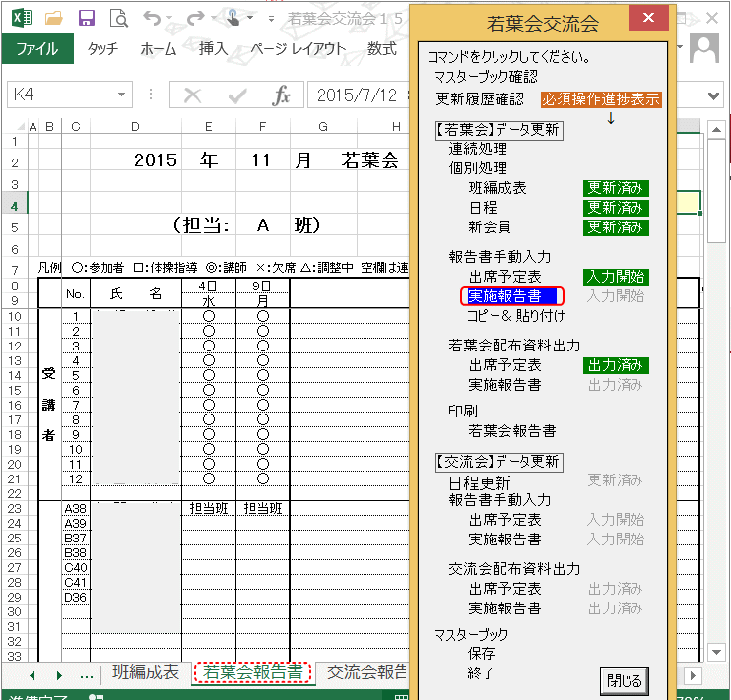Expand the formula bar chevron

pos(713,96)
